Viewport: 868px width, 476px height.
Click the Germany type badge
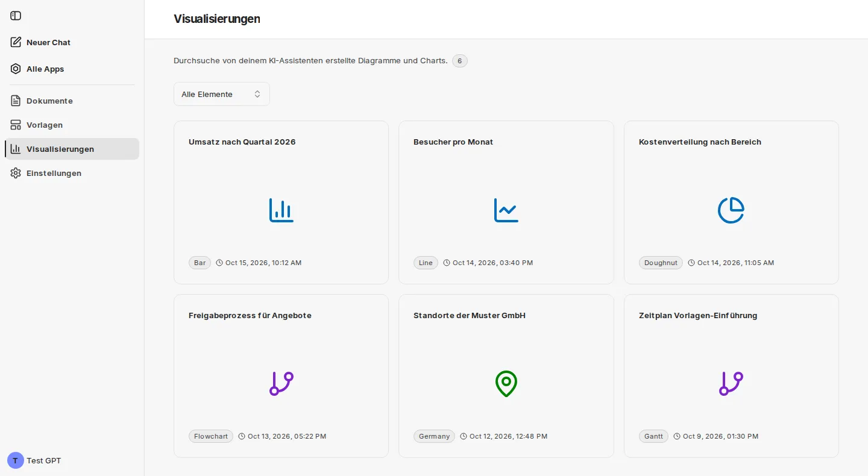pos(434,436)
